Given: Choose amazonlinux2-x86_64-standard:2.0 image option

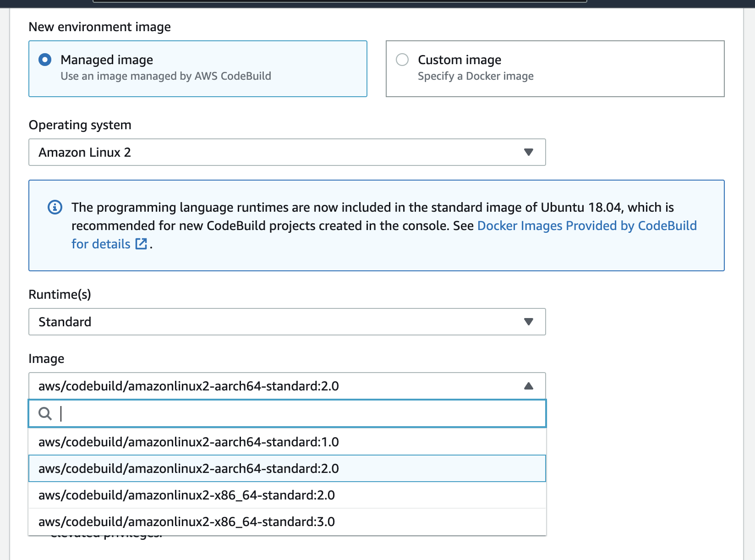Looking at the screenshot, I should (x=287, y=495).
